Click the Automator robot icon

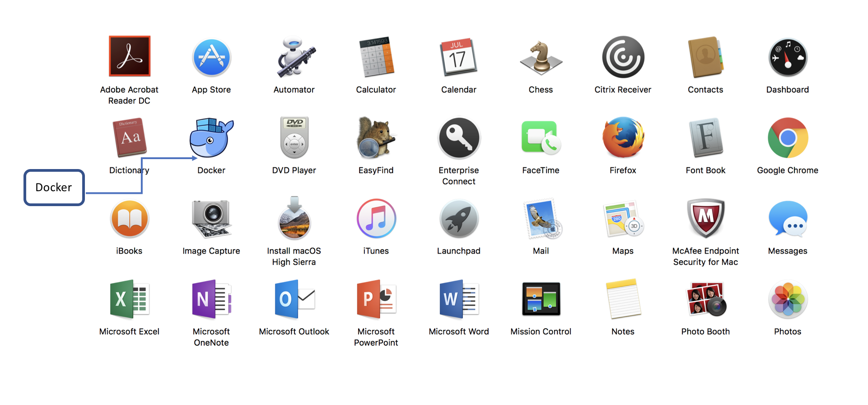294,57
